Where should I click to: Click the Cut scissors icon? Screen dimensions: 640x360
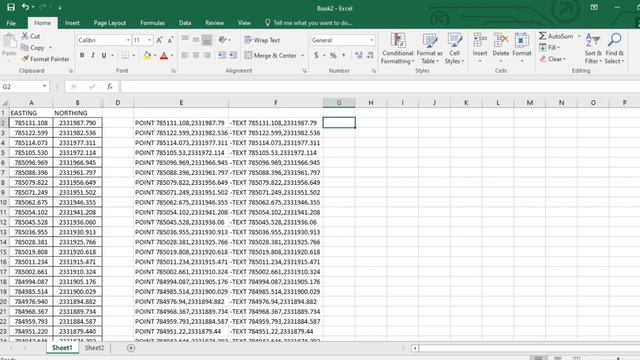(25, 36)
